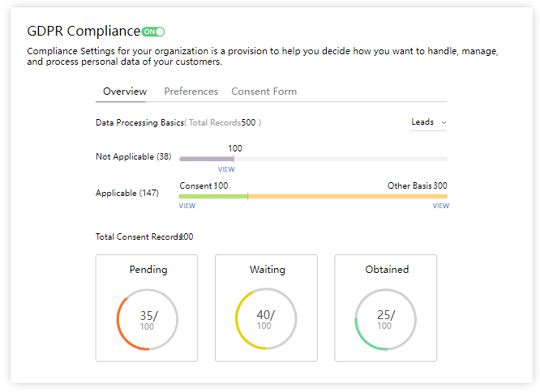Click the Applicable (147) label
The image size is (540, 392).
click(126, 194)
